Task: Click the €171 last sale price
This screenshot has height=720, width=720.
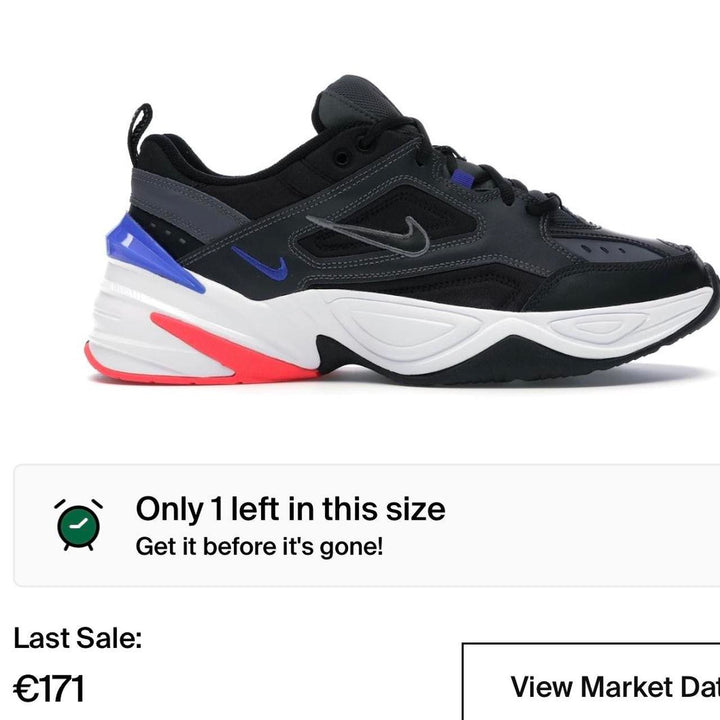Action: pos(49,689)
